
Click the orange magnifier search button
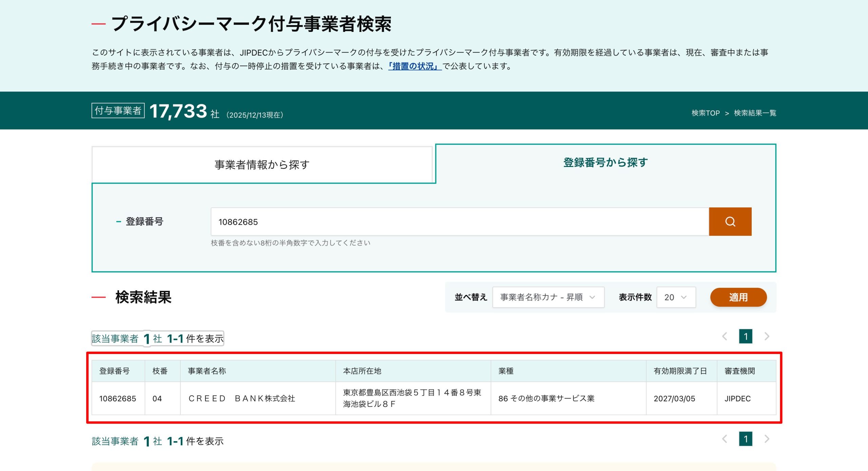730,222
